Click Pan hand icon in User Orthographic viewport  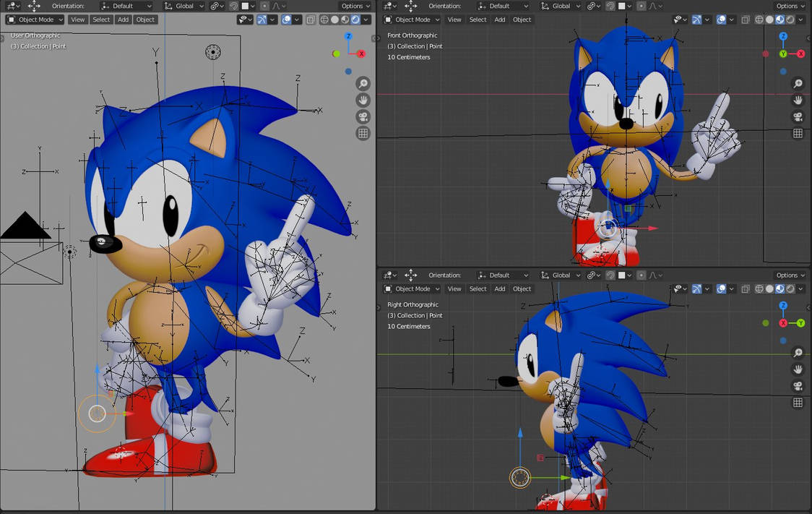click(363, 100)
